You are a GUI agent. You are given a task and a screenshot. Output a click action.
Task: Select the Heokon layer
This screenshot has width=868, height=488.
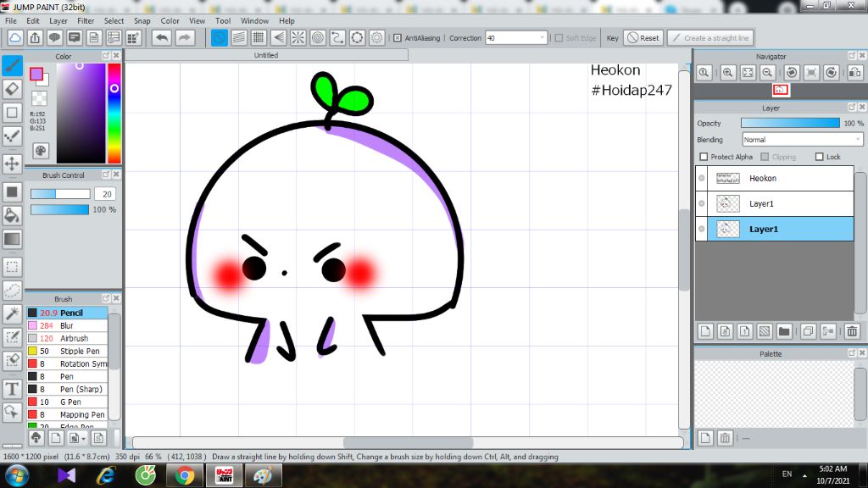point(780,178)
